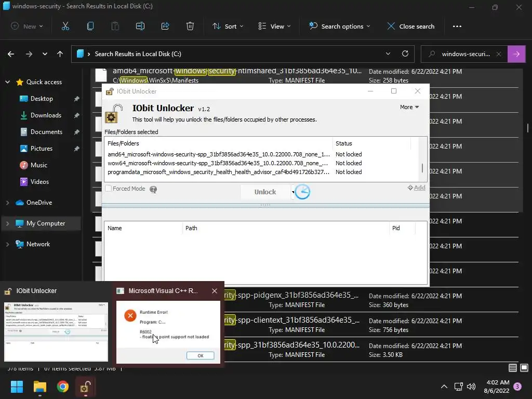
Task: Go back with the Back arrow
Action: (11, 54)
